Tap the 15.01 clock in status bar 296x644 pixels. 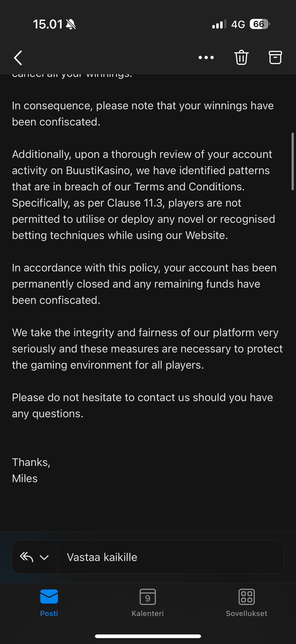(48, 24)
